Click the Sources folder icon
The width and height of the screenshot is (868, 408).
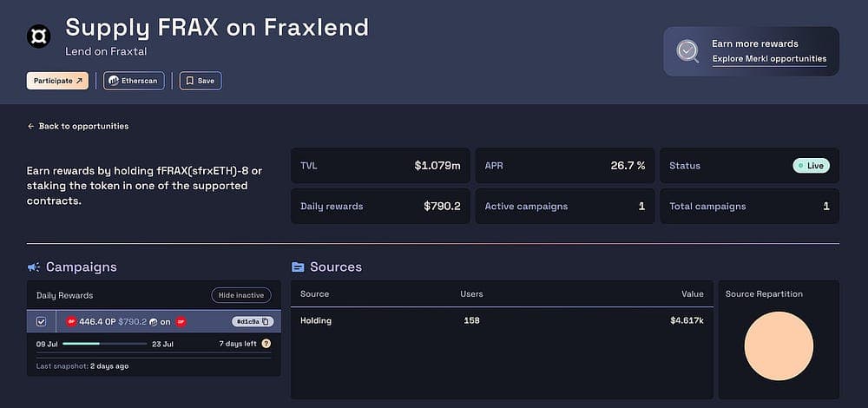click(x=298, y=267)
